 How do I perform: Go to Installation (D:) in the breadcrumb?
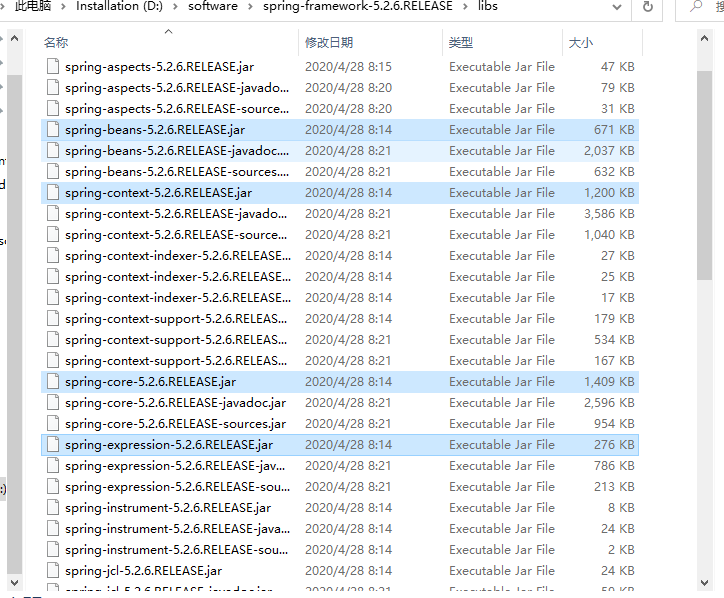[x=119, y=6]
